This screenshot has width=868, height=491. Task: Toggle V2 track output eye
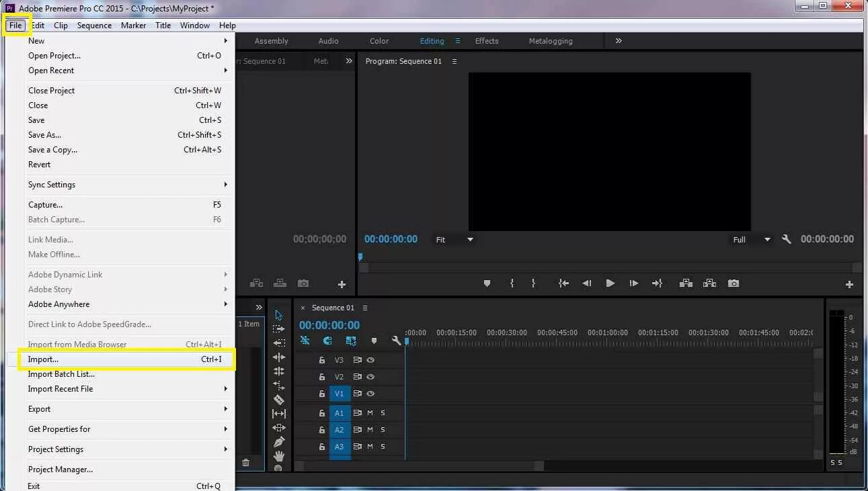(370, 377)
